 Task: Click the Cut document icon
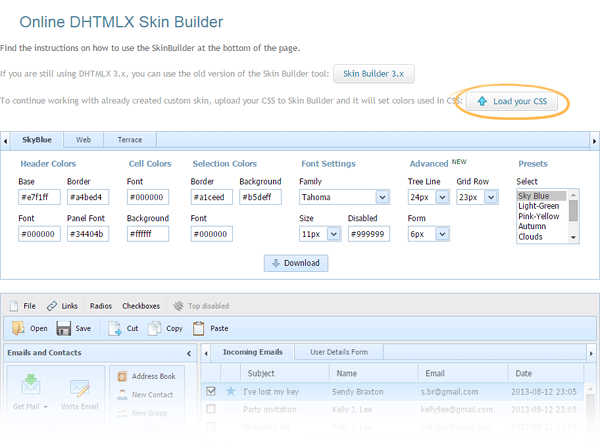pos(114,328)
